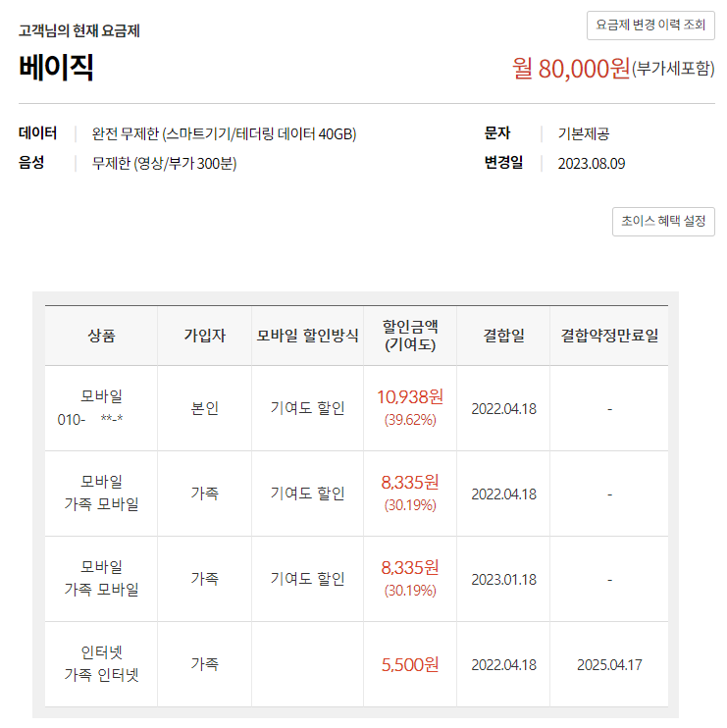Select the 무제한 (영상/부가 300분) voice text
This screenshot has width=727, height=728.
[164, 163]
